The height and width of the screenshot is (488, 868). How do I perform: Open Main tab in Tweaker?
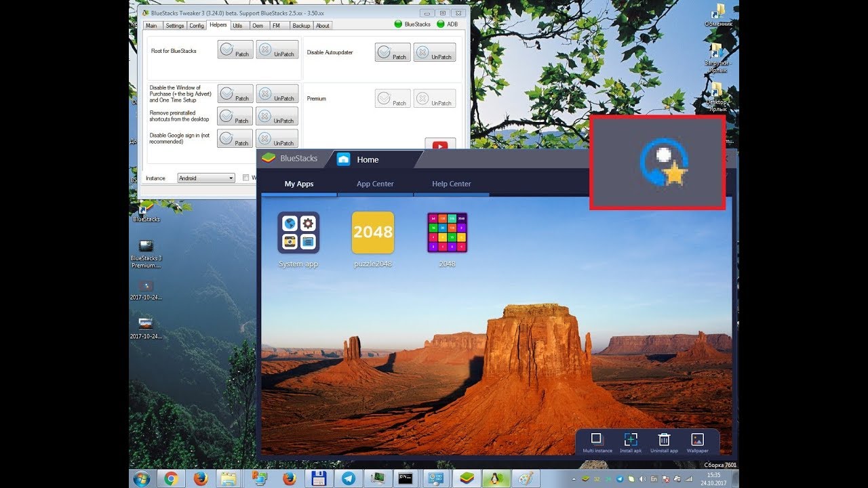[151, 26]
